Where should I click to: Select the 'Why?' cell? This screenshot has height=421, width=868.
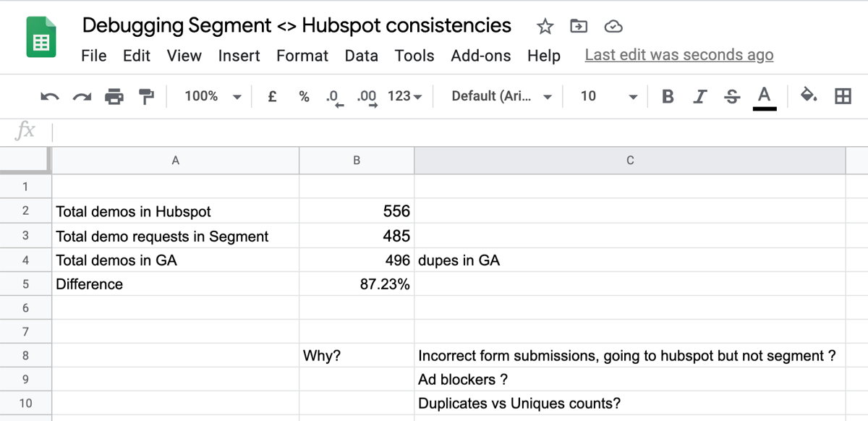pos(357,355)
